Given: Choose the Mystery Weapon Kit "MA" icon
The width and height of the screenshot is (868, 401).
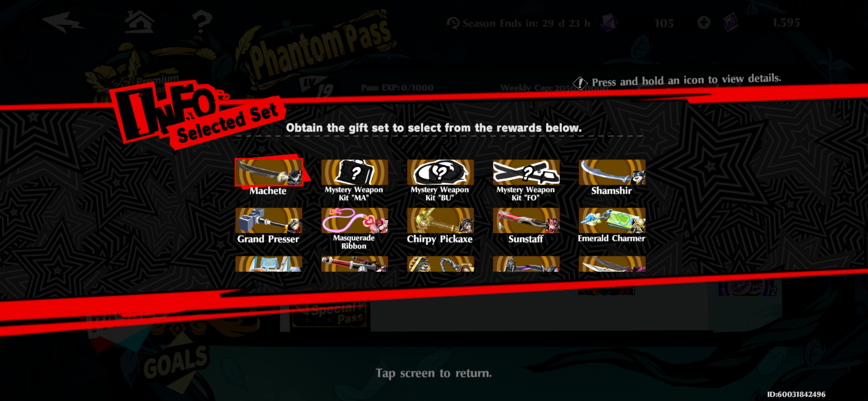Looking at the screenshot, I should [355, 172].
